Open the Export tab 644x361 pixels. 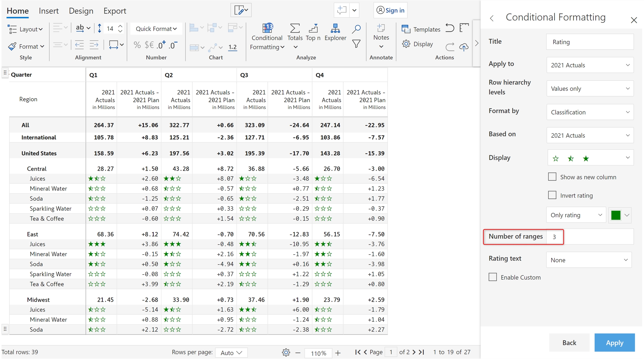[115, 11]
